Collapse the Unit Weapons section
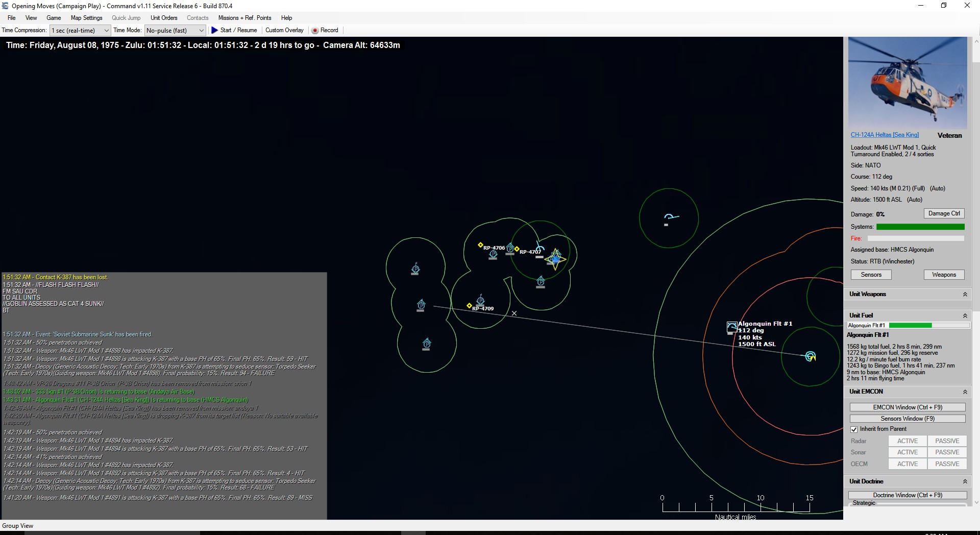Screen dimensions: 980x535 click(965, 295)
